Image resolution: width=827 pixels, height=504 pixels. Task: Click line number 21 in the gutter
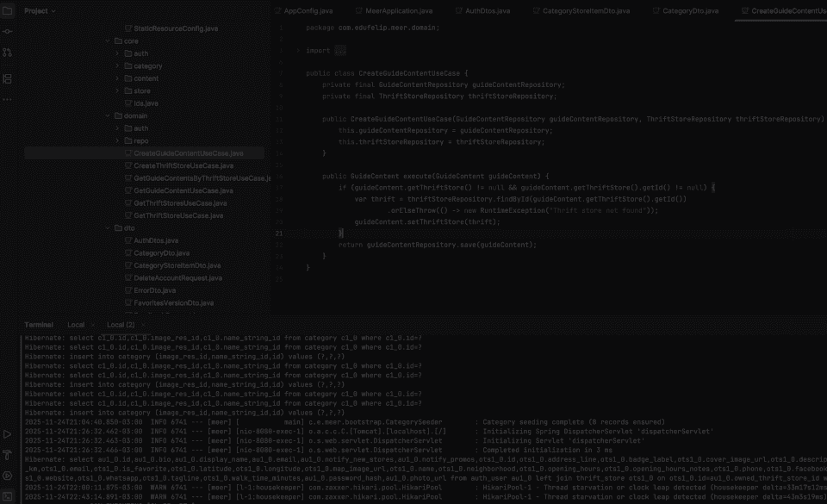(277, 233)
